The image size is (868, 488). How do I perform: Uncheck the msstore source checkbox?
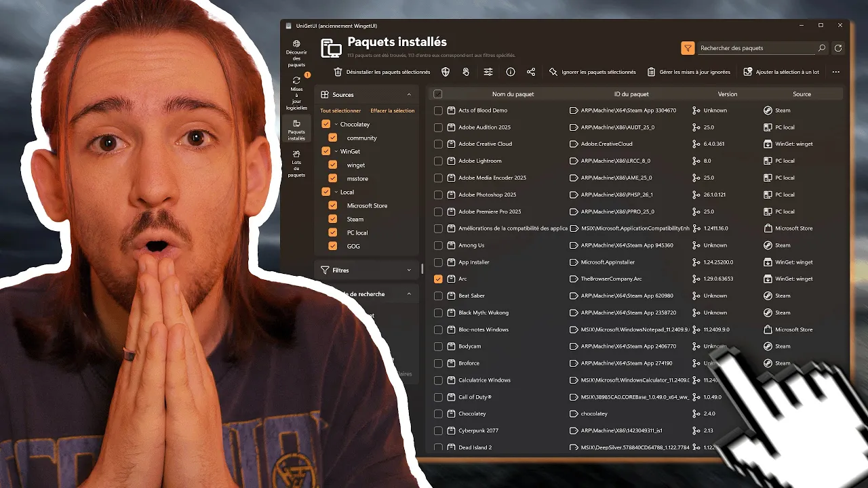coord(332,178)
